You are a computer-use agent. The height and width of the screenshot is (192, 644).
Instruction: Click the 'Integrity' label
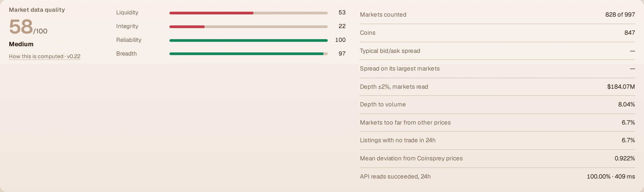(127, 26)
